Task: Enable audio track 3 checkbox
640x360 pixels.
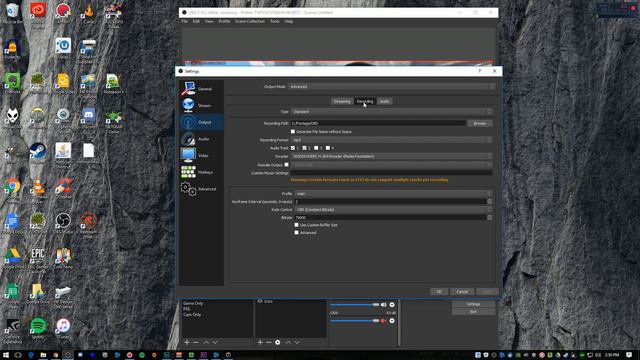Action: (316, 148)
